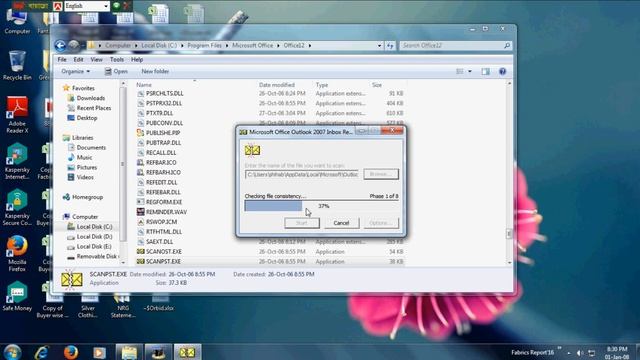This screenshot has height=360, width=640.
Task: Open the Explorer folder taskbar button
Action: (129, 352)
